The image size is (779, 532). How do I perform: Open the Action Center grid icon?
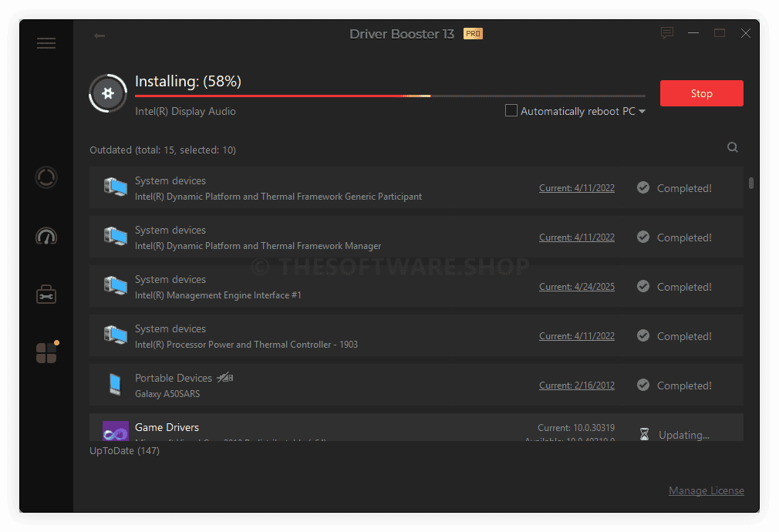tap(46, 353)
